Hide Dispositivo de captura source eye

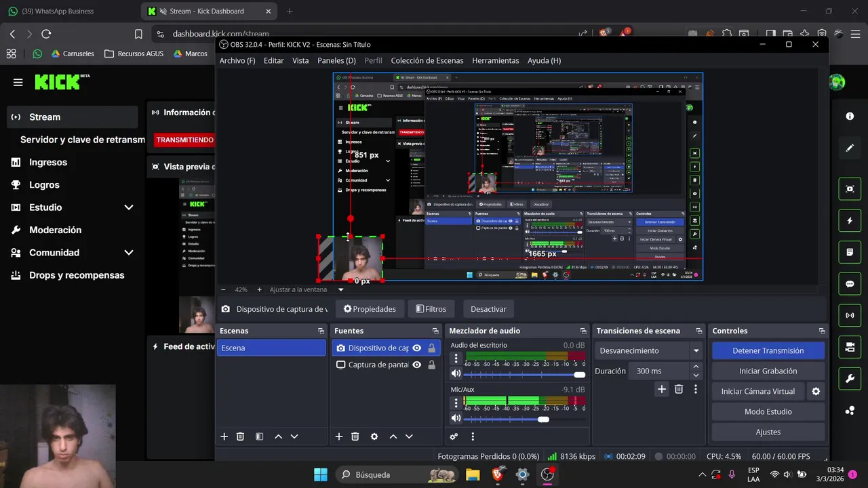[x=416, y=348]
